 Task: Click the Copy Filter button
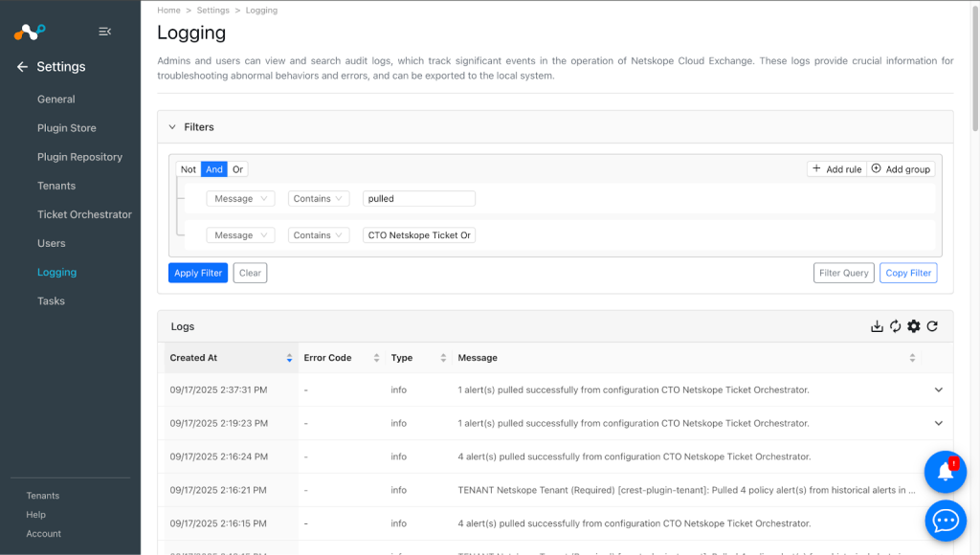click(x=908, y=273)
